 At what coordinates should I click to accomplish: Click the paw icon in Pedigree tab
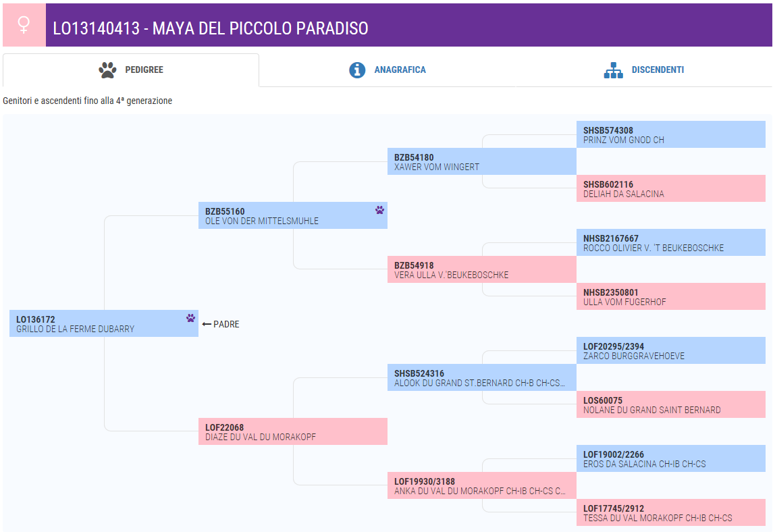coord(107,70)
